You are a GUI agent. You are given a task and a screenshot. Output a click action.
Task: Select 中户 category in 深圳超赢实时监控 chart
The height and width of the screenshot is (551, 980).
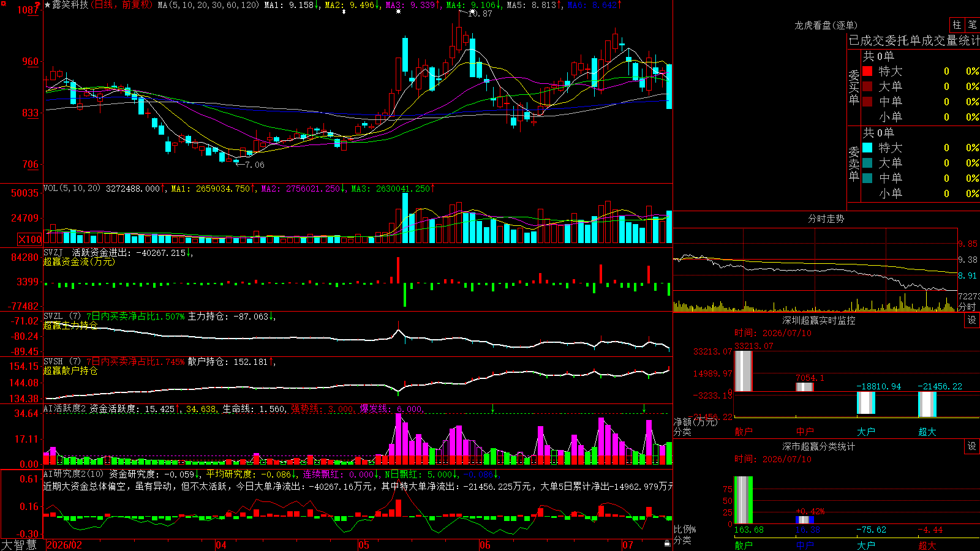click(805, 432)
